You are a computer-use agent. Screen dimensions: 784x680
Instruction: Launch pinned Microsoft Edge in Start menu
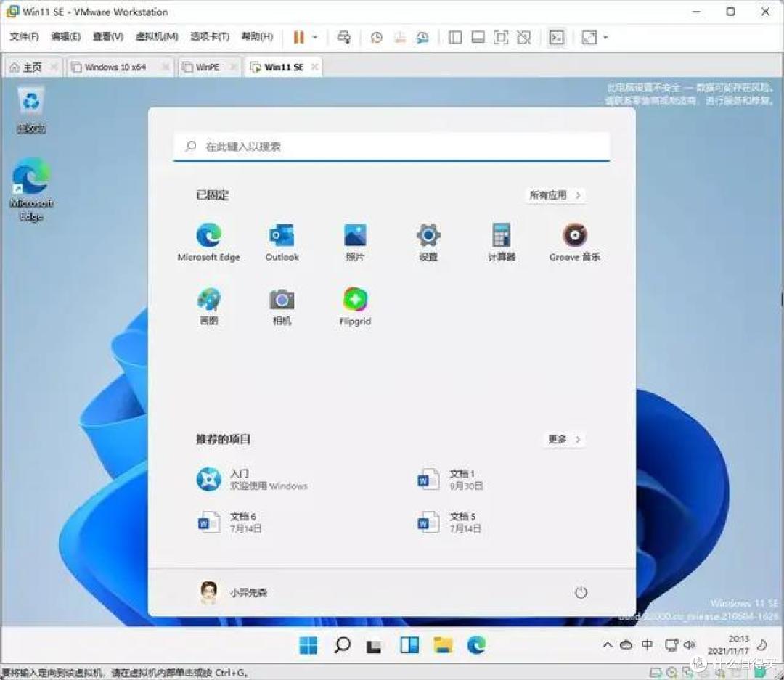click(209, 242)
